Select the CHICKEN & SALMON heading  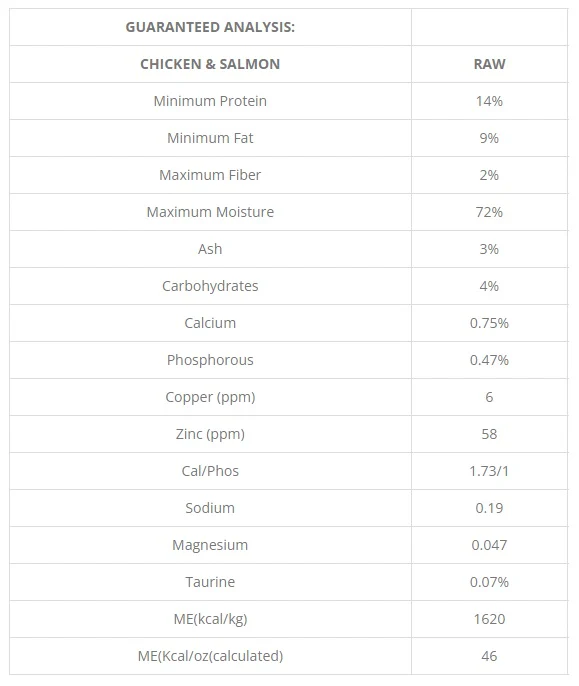coord(210,64)
